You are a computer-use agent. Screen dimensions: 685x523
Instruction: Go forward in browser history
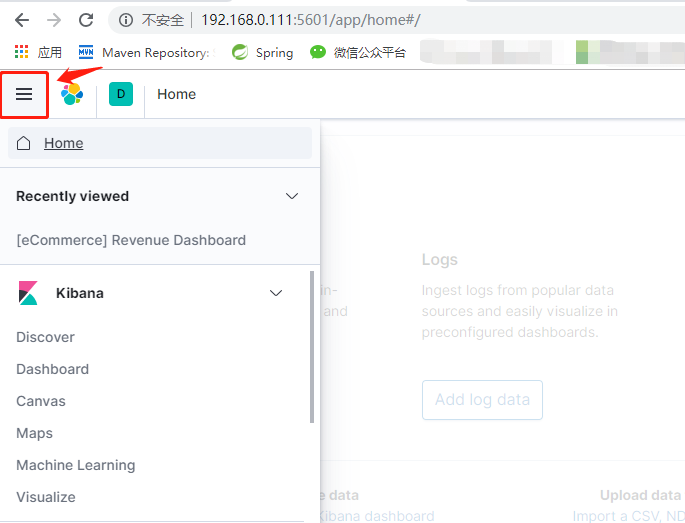(x=54, y=20)
